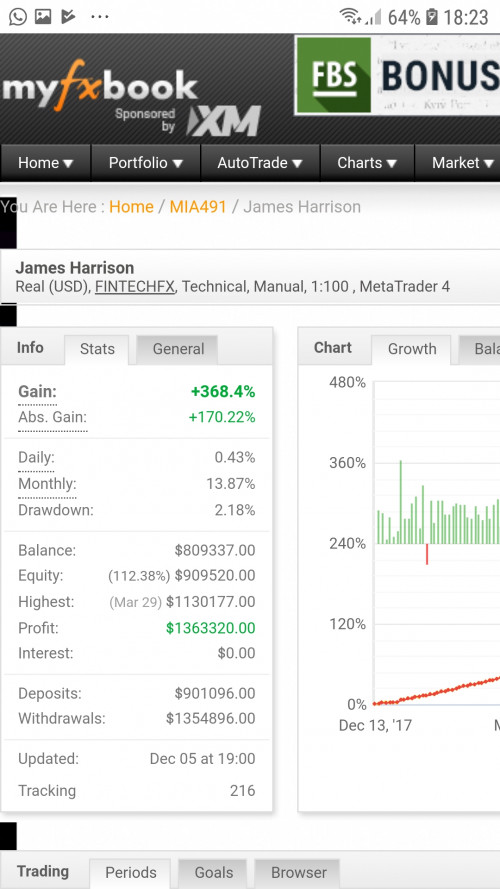Expand the Charts dropdown menu
500x889 pixels.
367,163
